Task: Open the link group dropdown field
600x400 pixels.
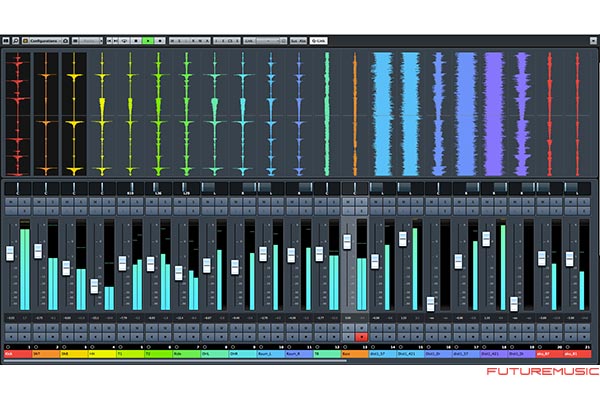Action: click(x=268, y=41)
